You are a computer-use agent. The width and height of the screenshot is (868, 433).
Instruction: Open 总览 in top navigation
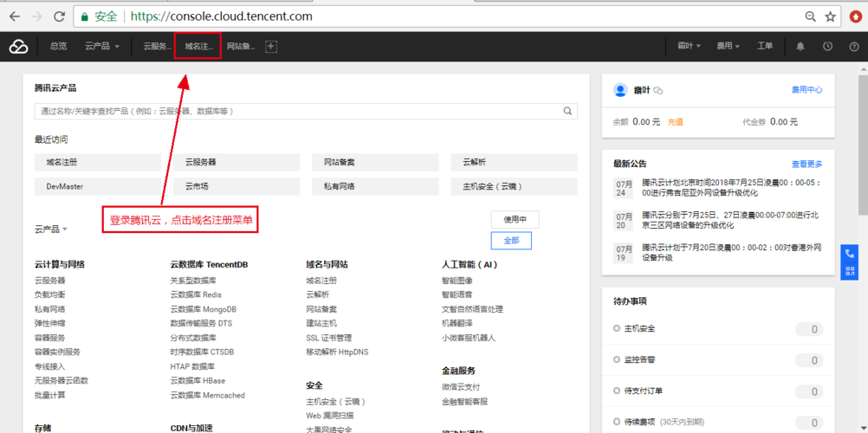click(x=58, y=47)
